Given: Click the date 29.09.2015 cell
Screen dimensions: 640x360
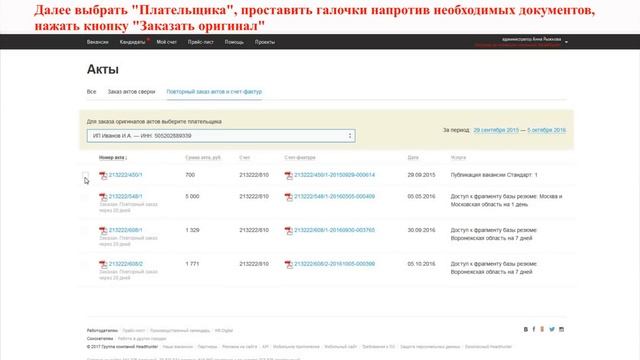Looking at the screenshot, I should coord(421,175).
